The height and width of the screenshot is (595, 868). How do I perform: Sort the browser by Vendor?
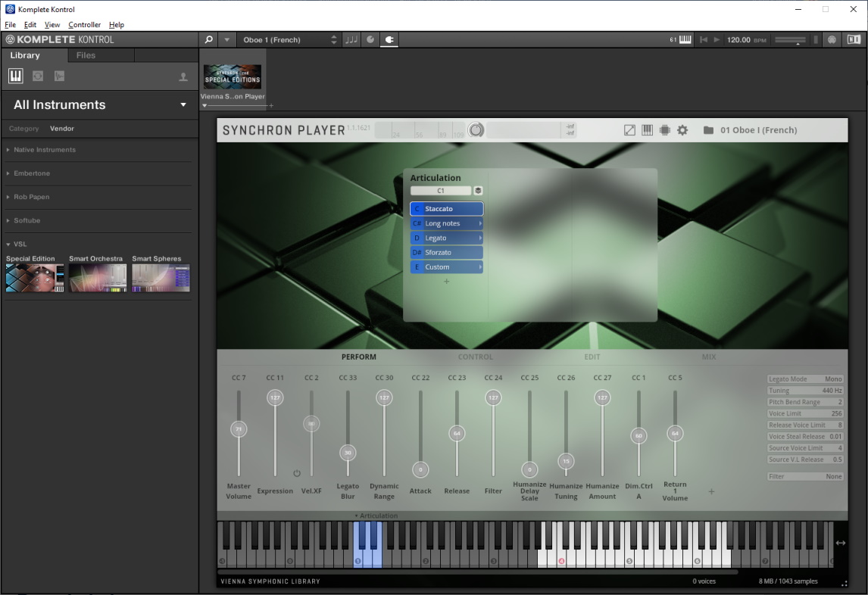[x=62, y=129]
